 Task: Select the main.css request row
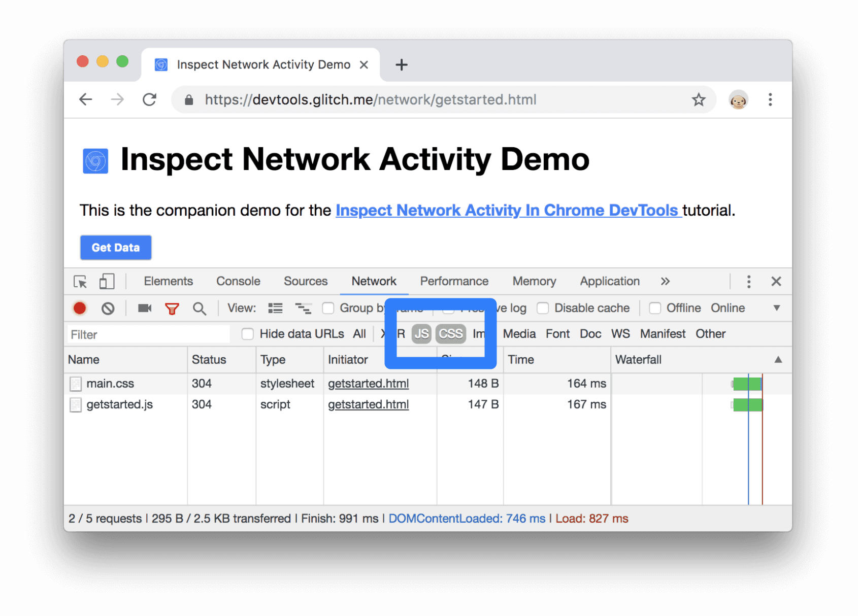(427, 384)
